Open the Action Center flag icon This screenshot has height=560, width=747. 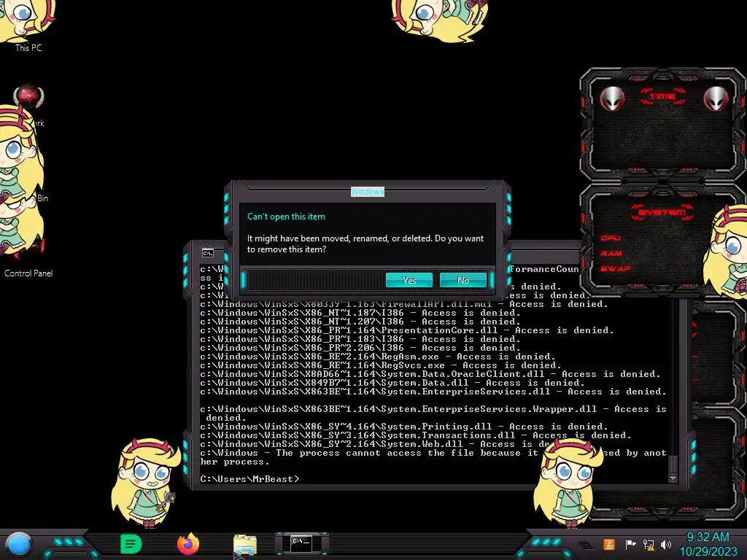coord(630,544)
